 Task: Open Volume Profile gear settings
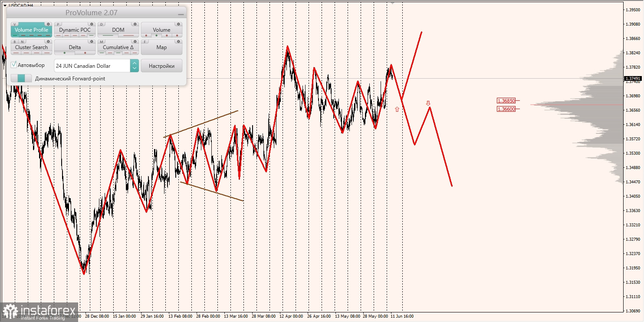(x=48, y=24)
